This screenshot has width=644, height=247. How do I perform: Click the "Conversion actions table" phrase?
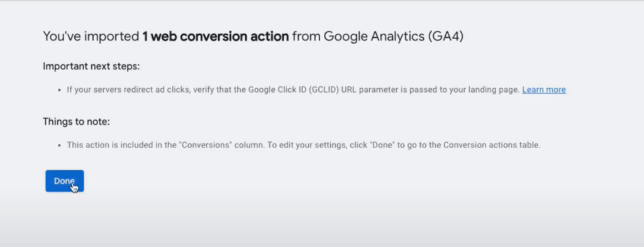[491, 145]
